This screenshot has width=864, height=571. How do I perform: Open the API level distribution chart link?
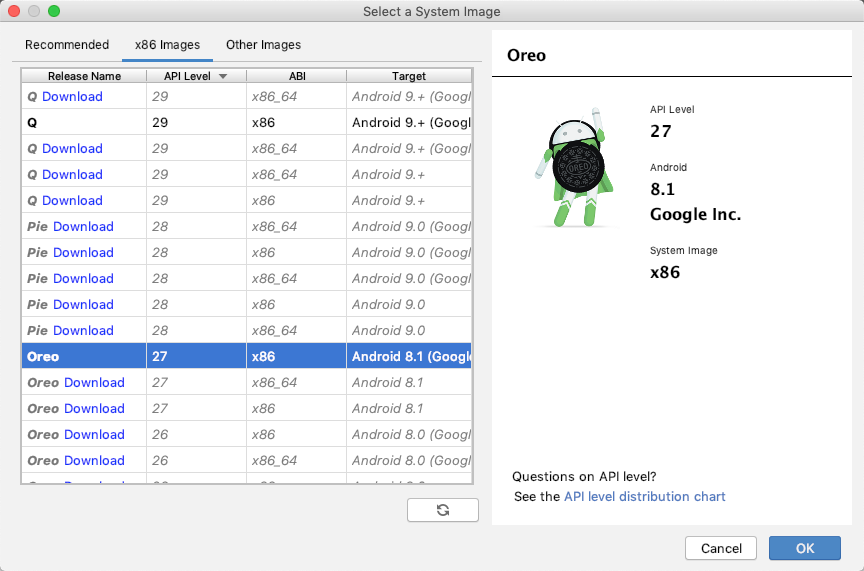[x=645, y=497]
